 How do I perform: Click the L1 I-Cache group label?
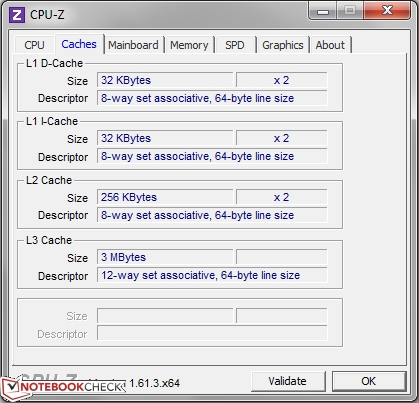click(52, 121)
